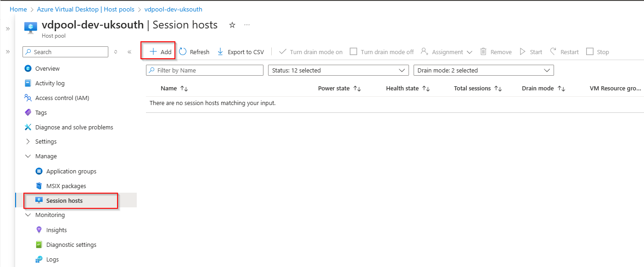Viewport: 644px width, 267px height.
Task: Go to Home breadcrumb link
Action: 18,9
